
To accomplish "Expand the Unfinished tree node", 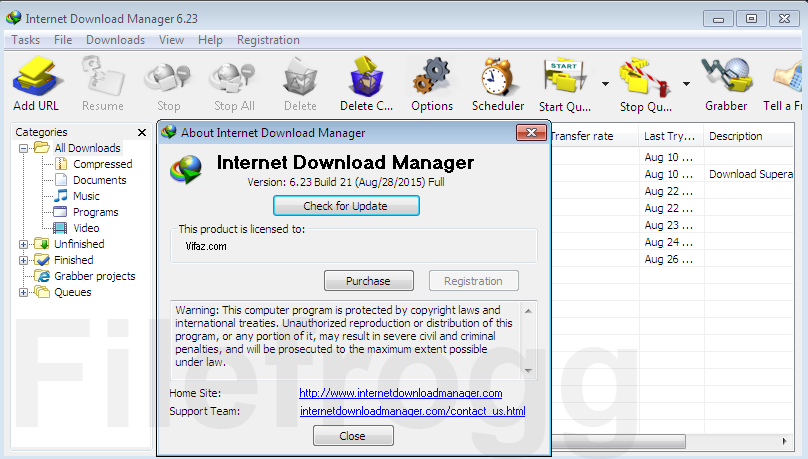I will [x=24, y=244].
